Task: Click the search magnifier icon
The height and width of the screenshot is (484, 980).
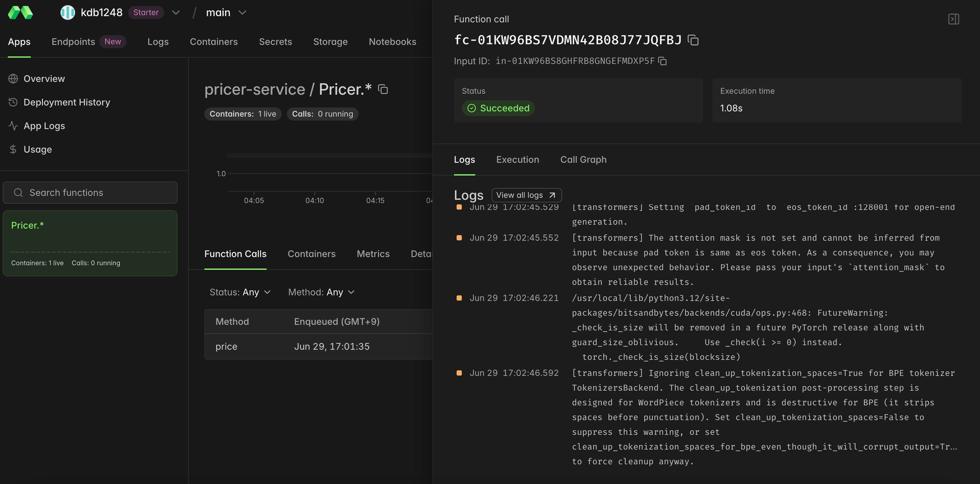Action: coord(18,192)
